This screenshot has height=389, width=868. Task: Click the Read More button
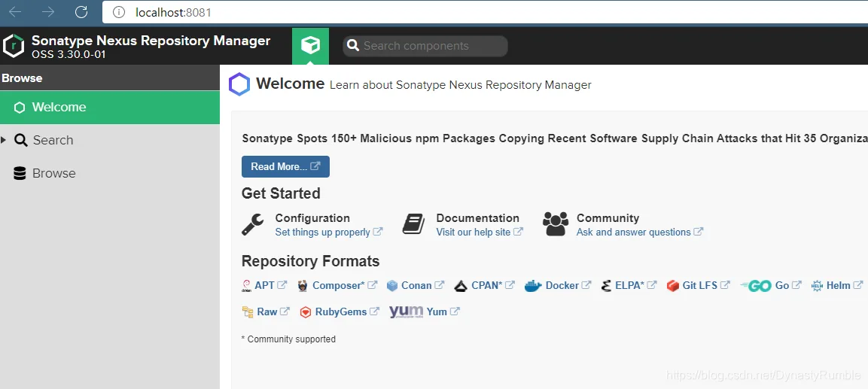[285, 166]
